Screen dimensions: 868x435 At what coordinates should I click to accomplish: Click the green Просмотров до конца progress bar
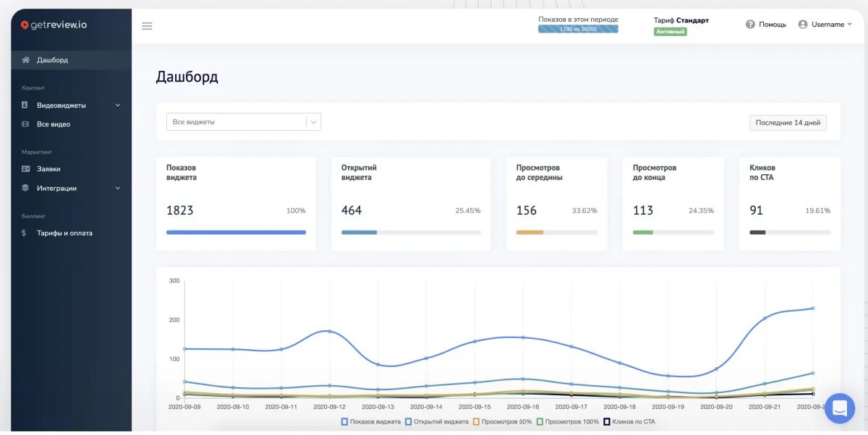point(673,233)
